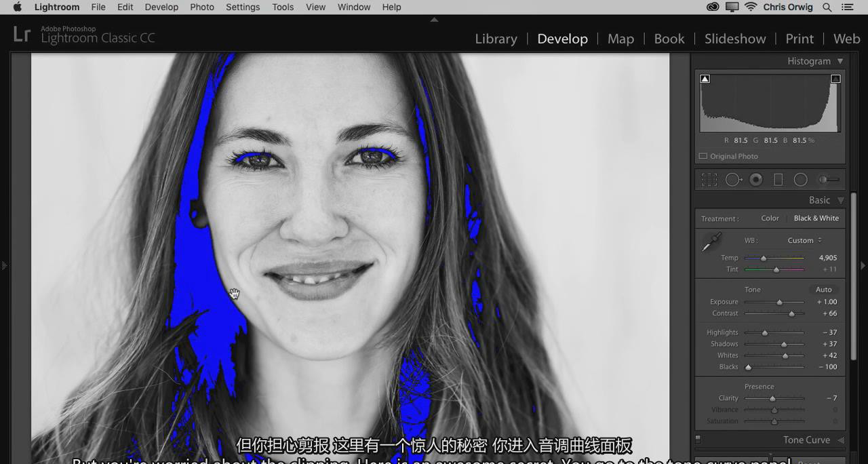Select the Radial Filter tool
Image resolution: width=868 pixels, height=464 pixels.
(801, 180)
